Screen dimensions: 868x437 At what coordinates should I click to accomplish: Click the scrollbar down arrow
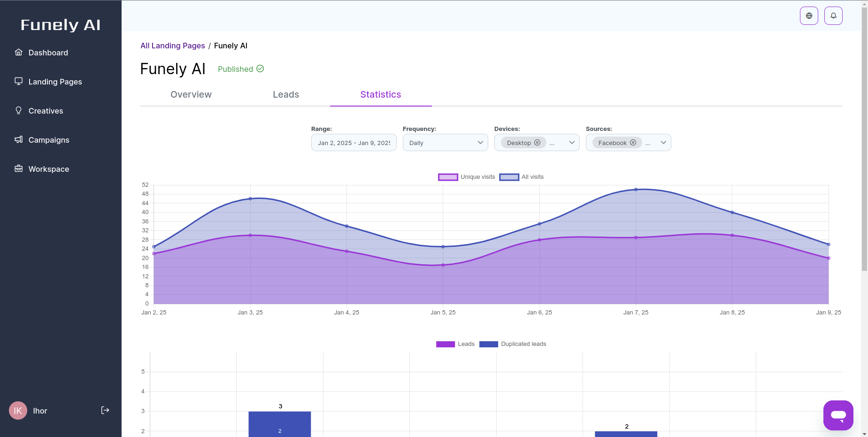coord(864,434)
